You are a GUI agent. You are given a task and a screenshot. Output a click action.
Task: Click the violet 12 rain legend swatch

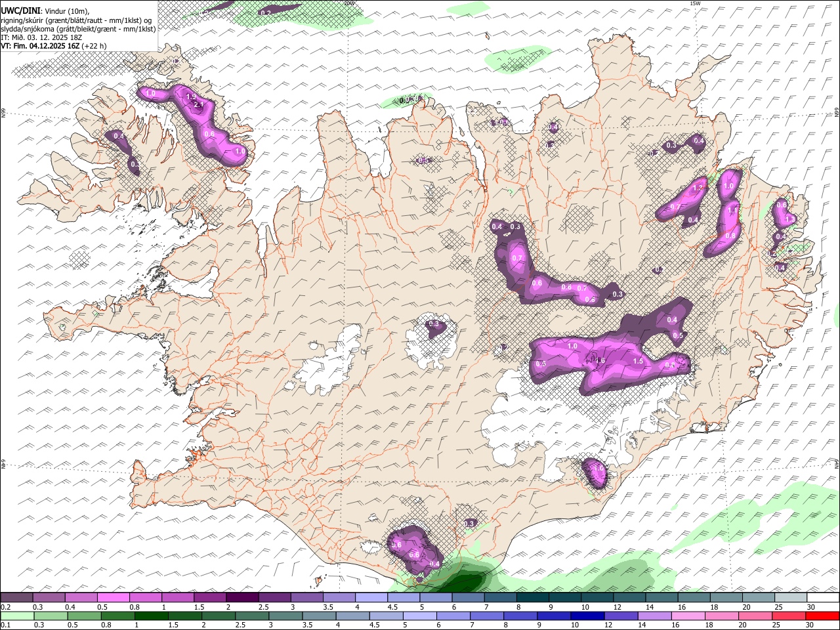point(620,616)
